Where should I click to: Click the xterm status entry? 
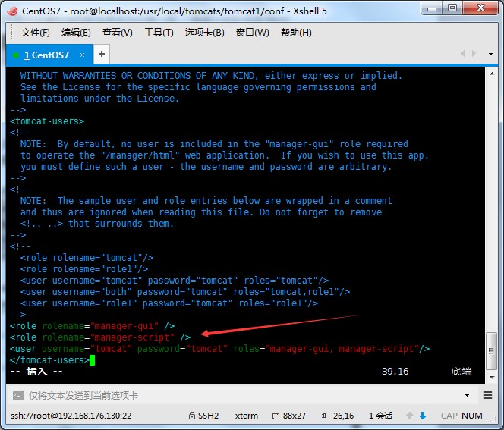(246, 416)
